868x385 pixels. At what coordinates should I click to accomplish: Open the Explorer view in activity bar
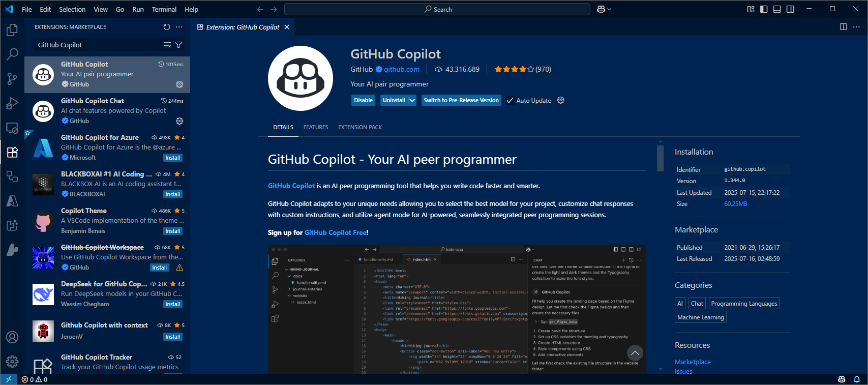[12, 31]
